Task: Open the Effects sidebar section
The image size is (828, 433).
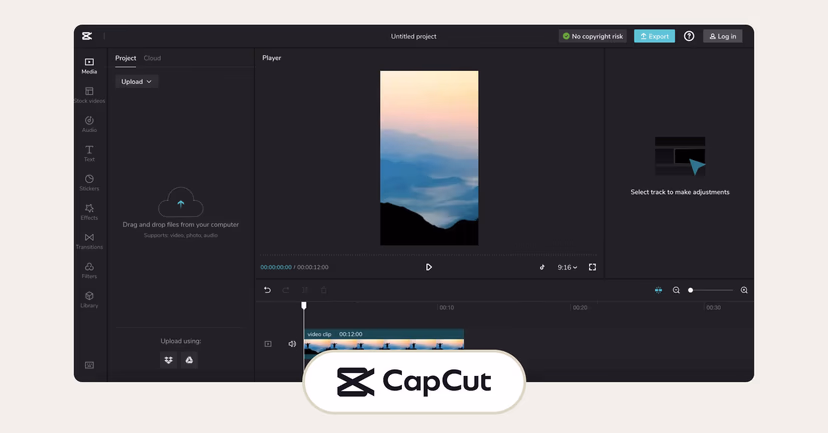Action: pyautogui.click(x=89, y=212)
